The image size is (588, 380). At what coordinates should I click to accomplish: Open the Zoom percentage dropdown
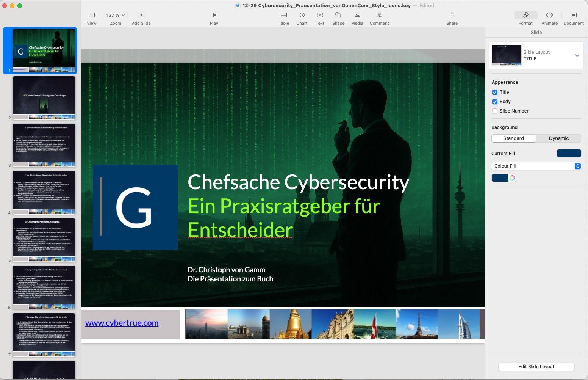pos(116,15)
